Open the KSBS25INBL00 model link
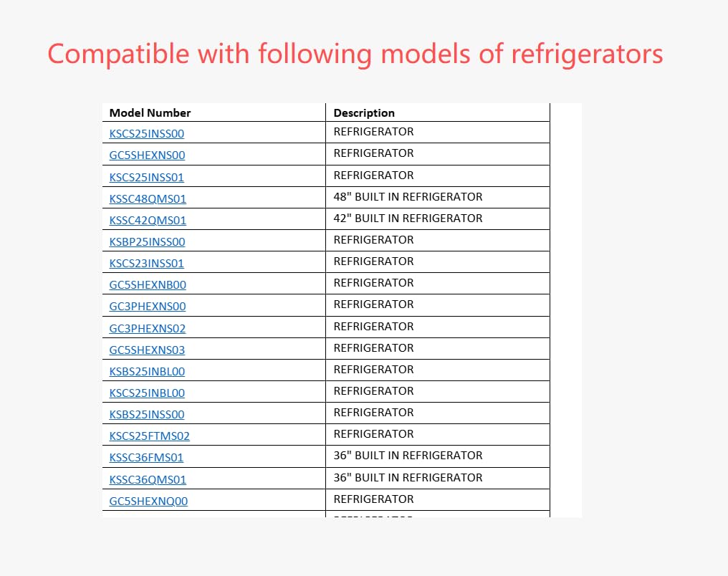Screen dimensions: 728x576 [147, 372]
